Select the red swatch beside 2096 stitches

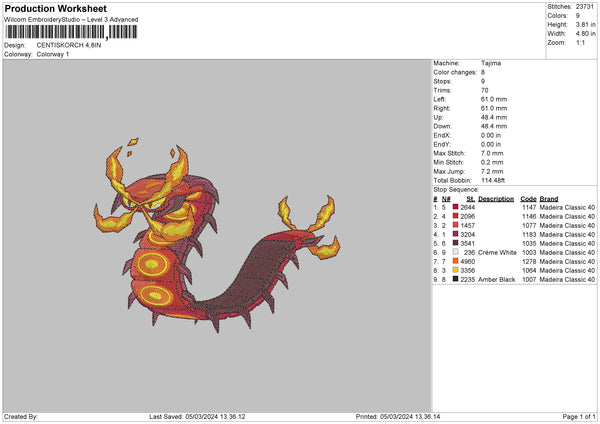click(x=455, y=216)
